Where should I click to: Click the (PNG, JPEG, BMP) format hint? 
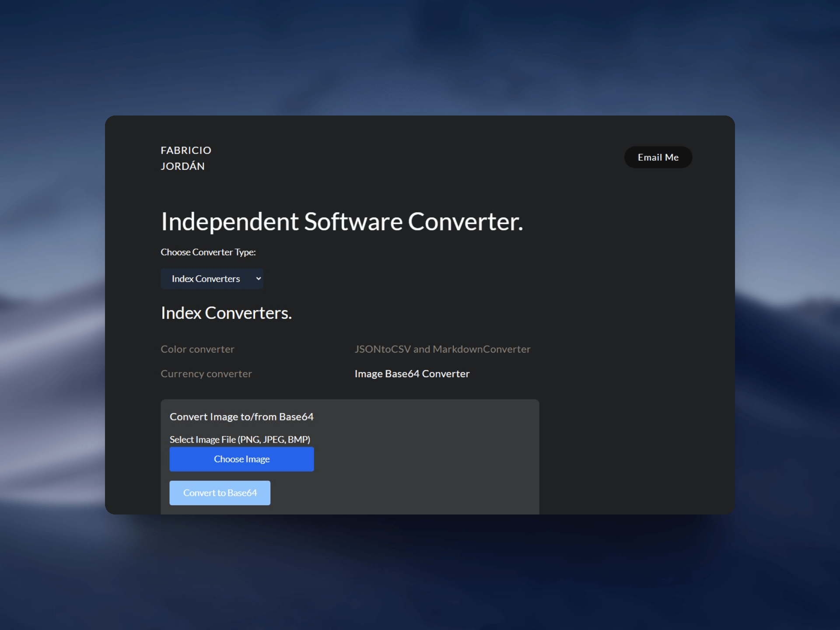(274, 439)
